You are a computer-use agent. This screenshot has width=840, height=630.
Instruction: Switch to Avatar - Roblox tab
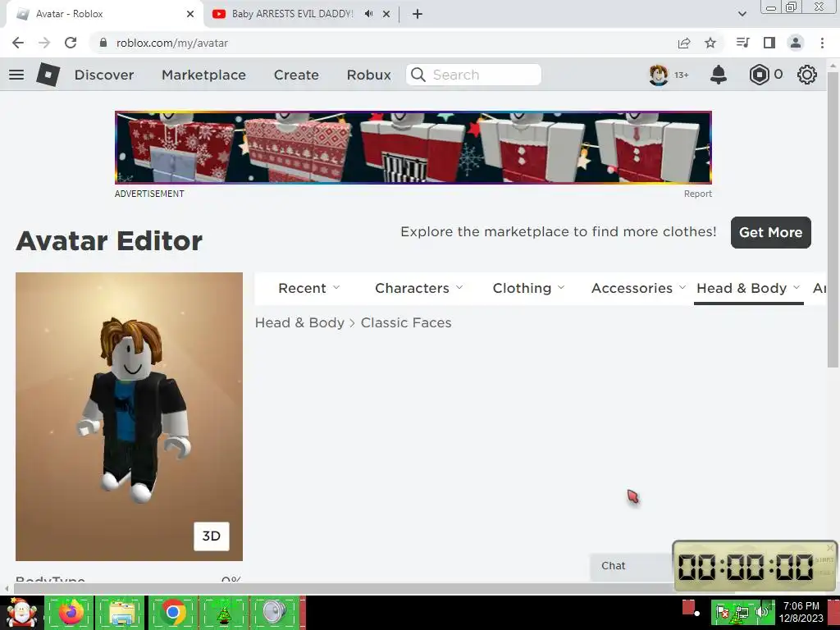click(104, 14)
